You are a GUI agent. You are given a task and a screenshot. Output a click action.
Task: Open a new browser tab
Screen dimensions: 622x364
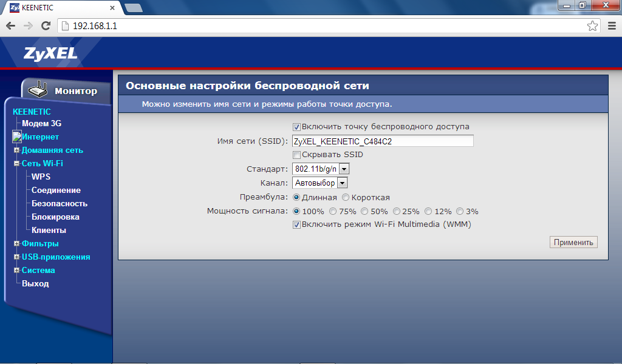tap(133, 7)
